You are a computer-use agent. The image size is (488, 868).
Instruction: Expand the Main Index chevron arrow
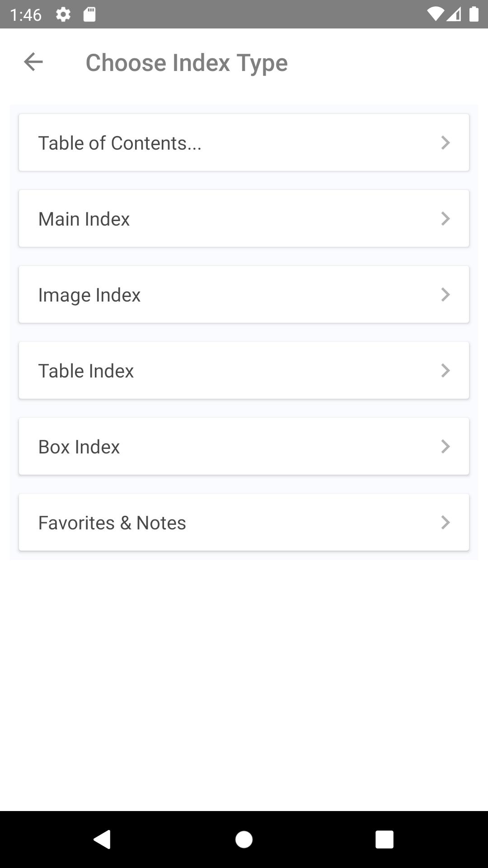pyautogui.click(x=446, y=219)
